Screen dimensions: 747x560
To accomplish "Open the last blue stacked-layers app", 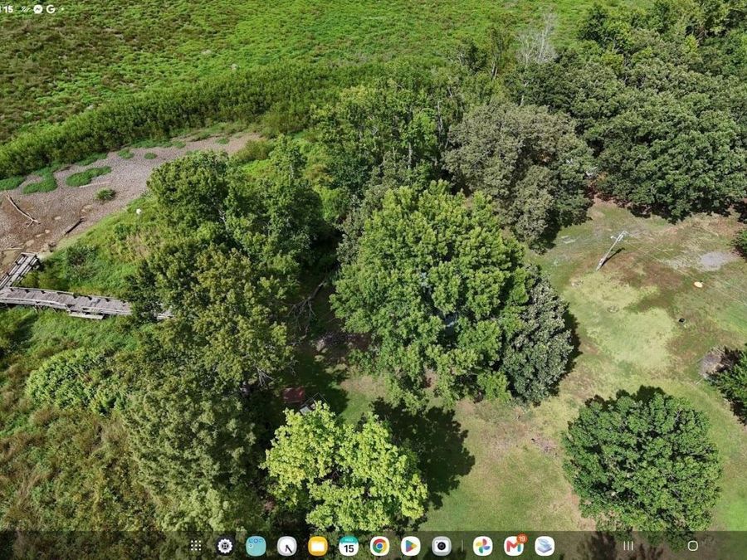I will tap(544, 546).
